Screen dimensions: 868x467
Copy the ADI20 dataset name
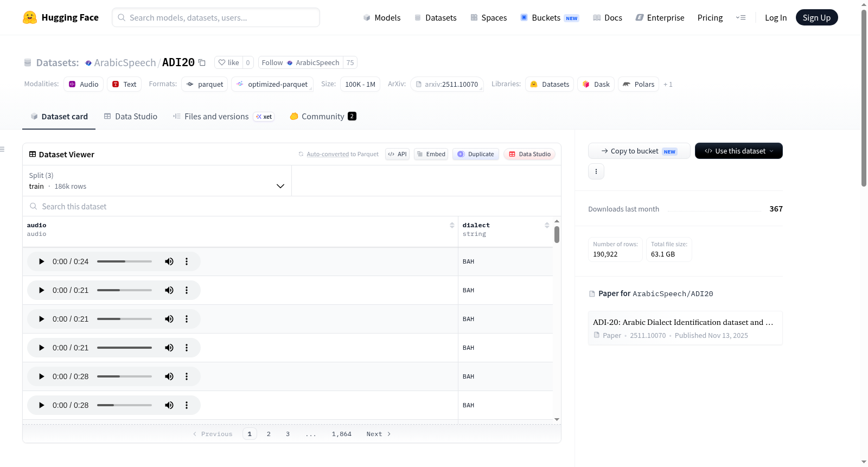[202, 62]
